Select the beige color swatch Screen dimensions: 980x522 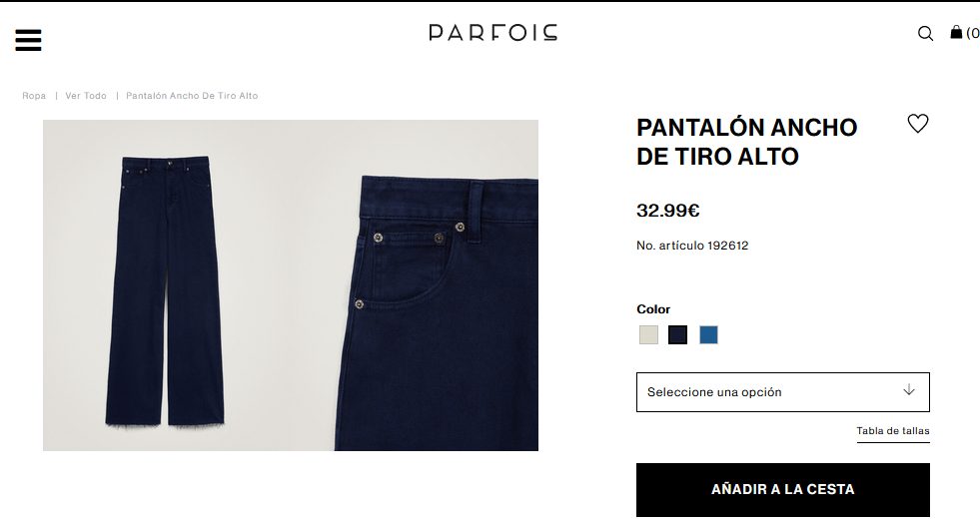pos(648,335)
